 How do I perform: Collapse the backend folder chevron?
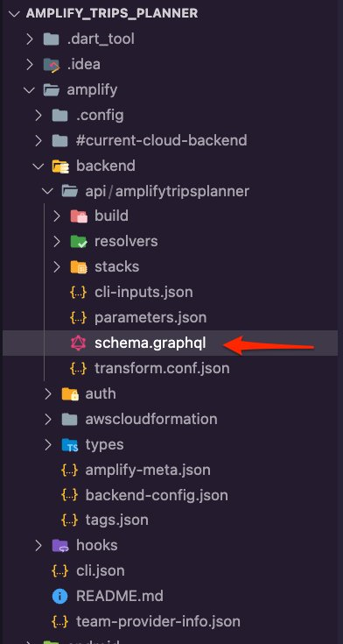(x=38, y=166)
